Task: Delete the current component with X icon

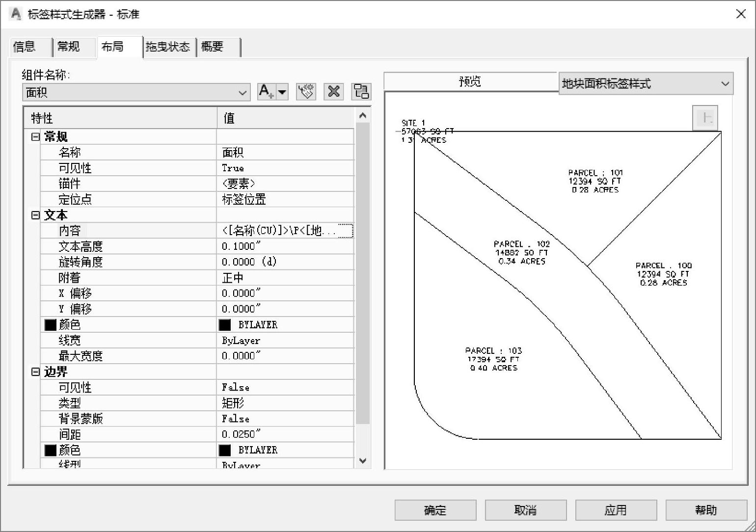Action: [334, 92]
